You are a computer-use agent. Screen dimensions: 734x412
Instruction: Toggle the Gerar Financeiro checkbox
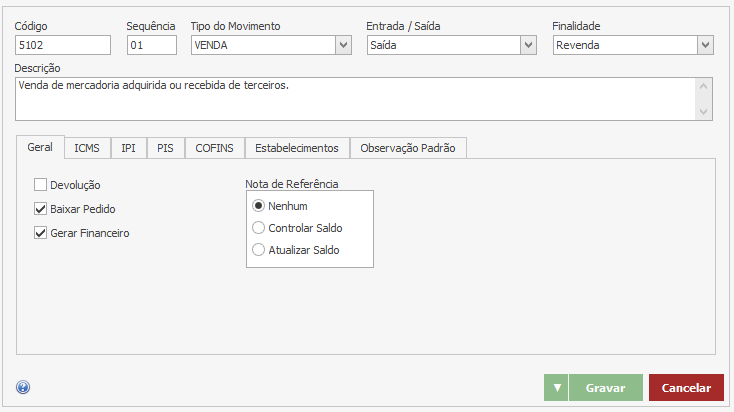tap(41, 233)
